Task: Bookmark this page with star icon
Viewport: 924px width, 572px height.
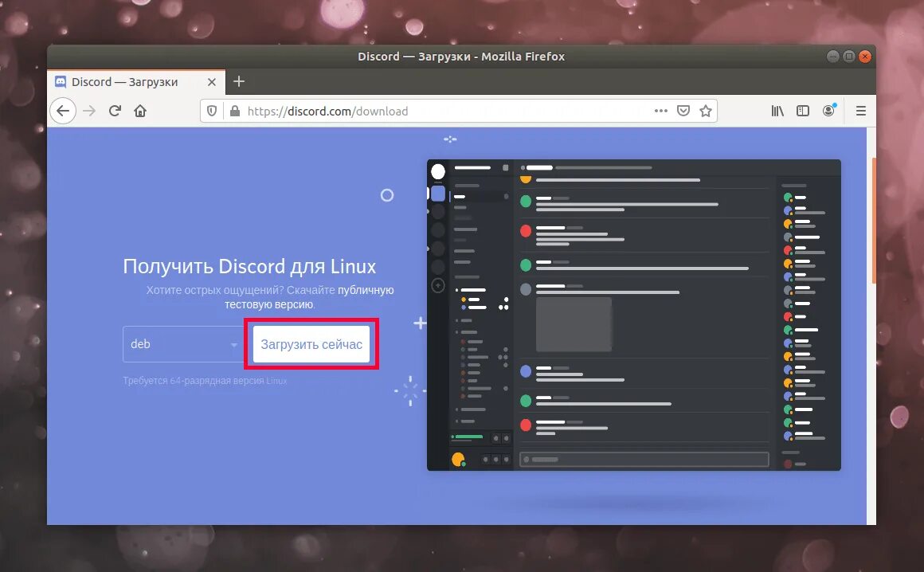Action: click(x=706, y=111)
